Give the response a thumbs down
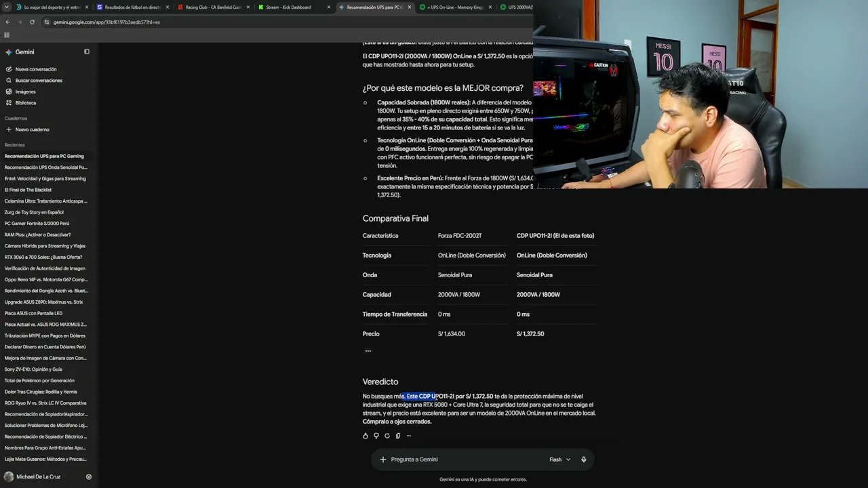 (x=376, y=436)
